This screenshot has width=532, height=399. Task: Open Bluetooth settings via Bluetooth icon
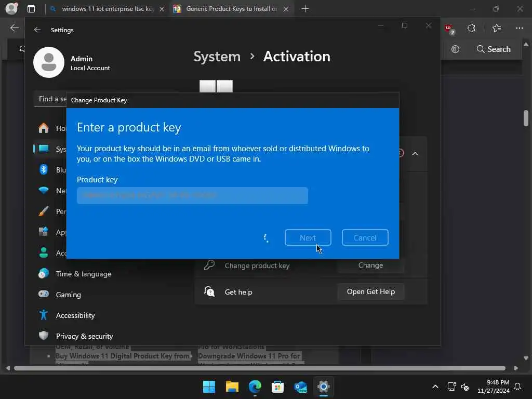44,170
